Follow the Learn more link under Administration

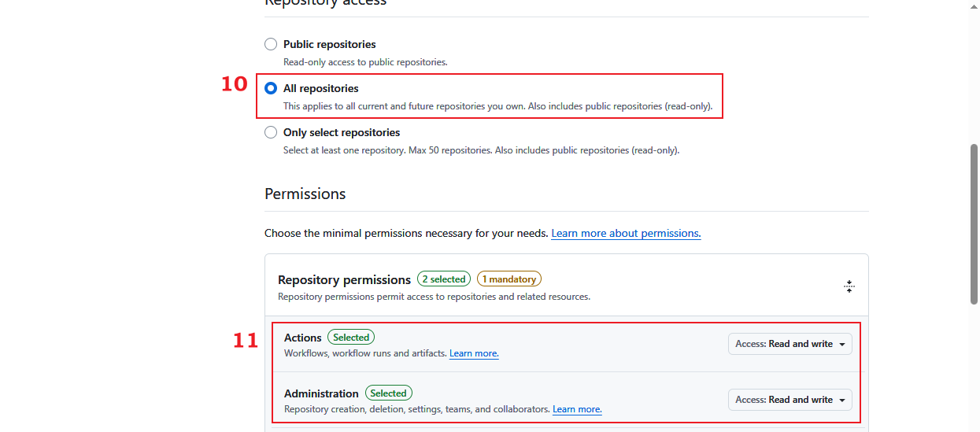[x=577, y=409]
